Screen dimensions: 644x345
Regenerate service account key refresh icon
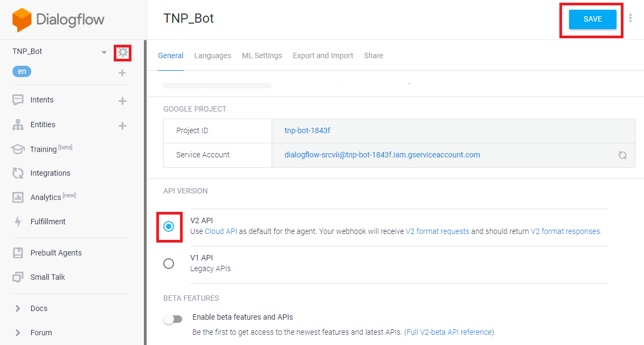[622, 155]
